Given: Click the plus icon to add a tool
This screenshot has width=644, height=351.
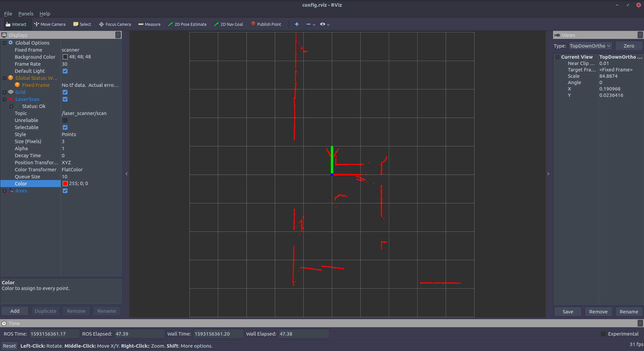Looking at the screenshot, I should 297,24.
